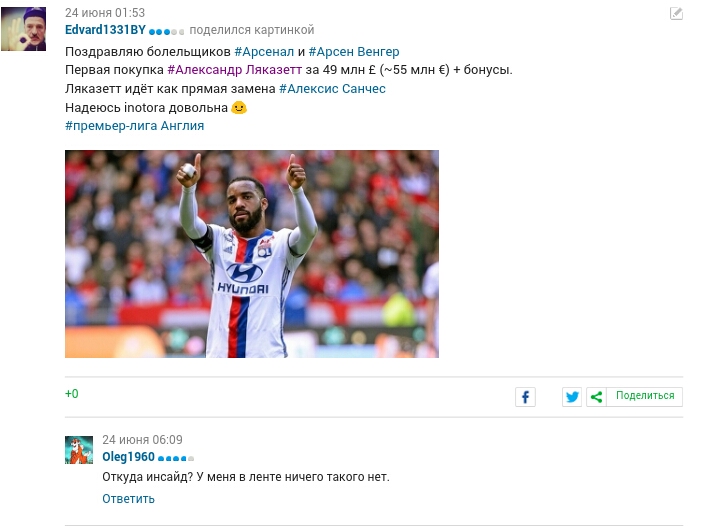Open the #Арсен Венгер hashtag
This screenshot has height=532, width=704.
coord(354,52)
